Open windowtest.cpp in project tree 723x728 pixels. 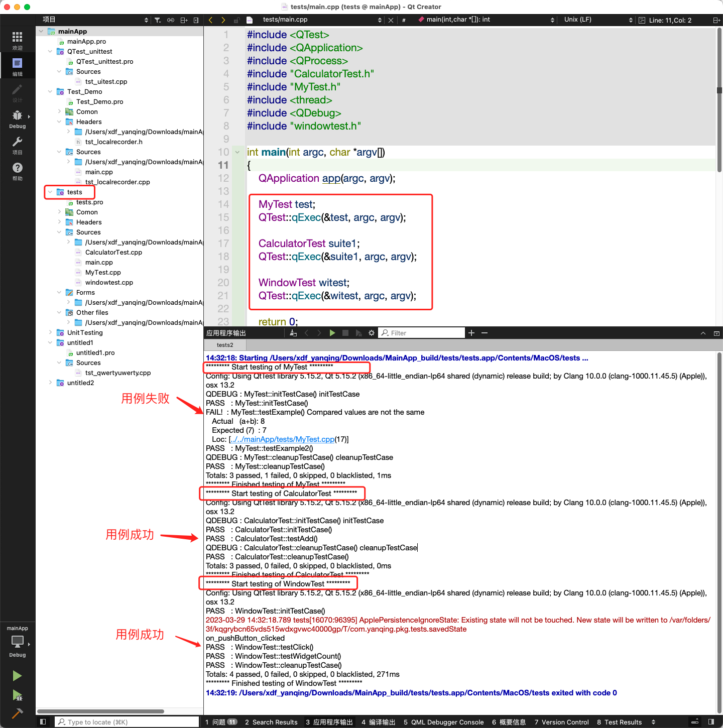[x=109, y=282]
